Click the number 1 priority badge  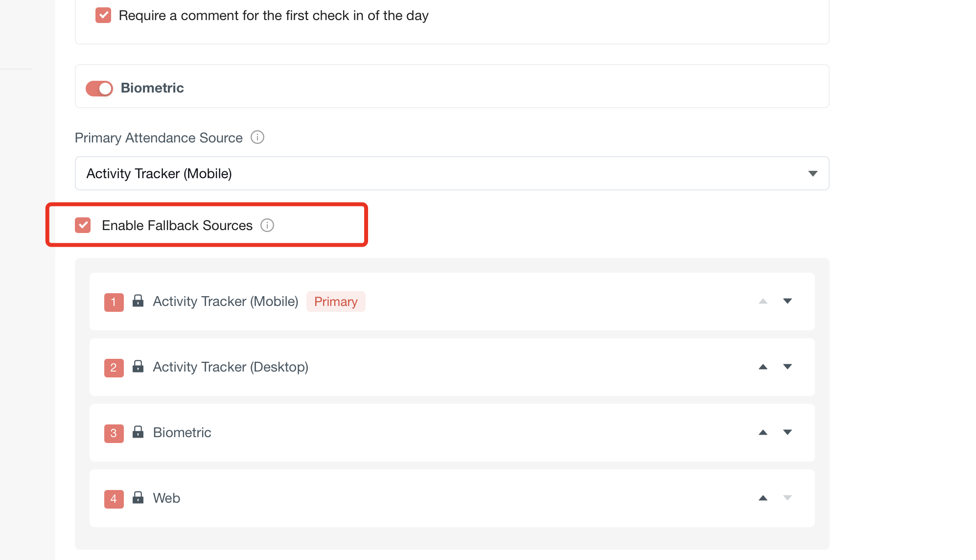114,302
